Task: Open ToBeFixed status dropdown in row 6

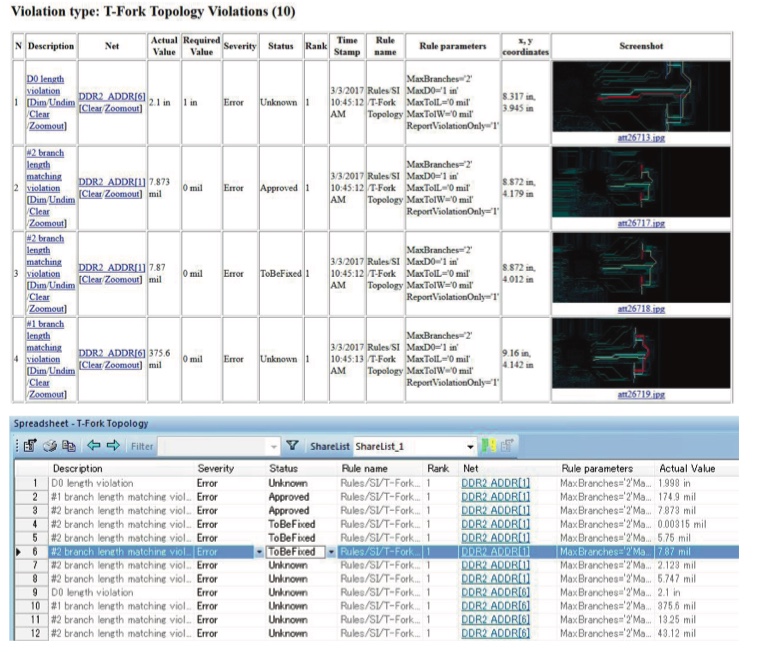Action: (331, 552)
